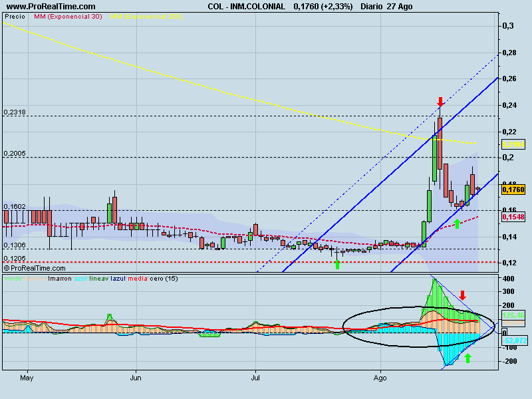Viewport: 532px width, 399px height.
Task: Click the 400 indicator axis label
Action: click(x=508, y=279)
